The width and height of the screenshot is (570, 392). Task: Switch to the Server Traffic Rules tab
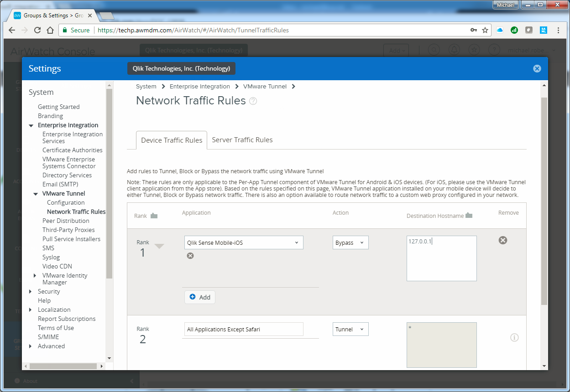click(x=242, y=140)
